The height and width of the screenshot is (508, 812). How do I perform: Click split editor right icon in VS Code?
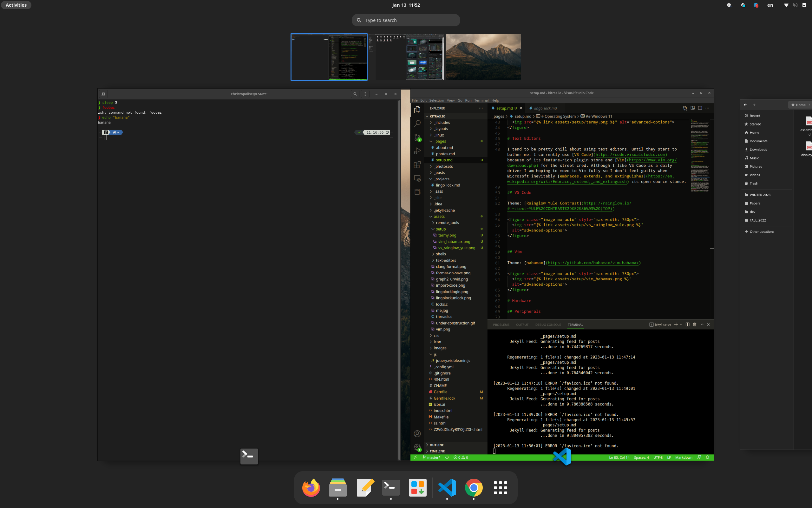point(700,108)
